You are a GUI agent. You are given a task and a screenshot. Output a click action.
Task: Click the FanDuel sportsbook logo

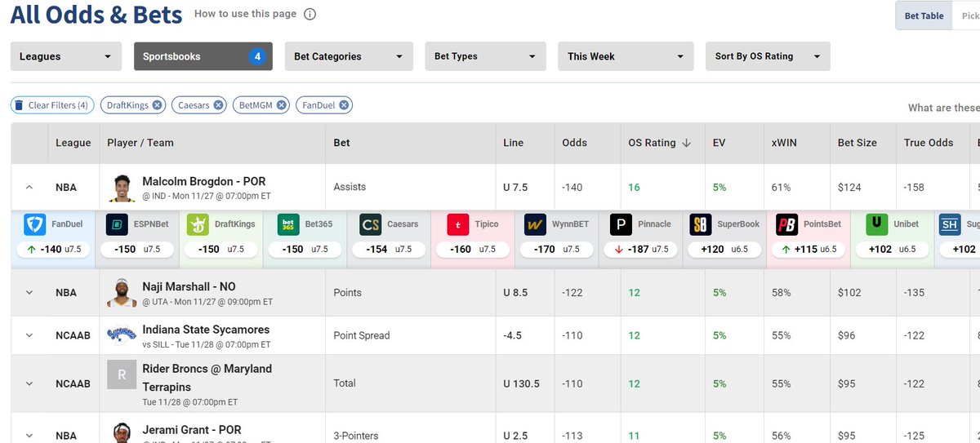34,224
